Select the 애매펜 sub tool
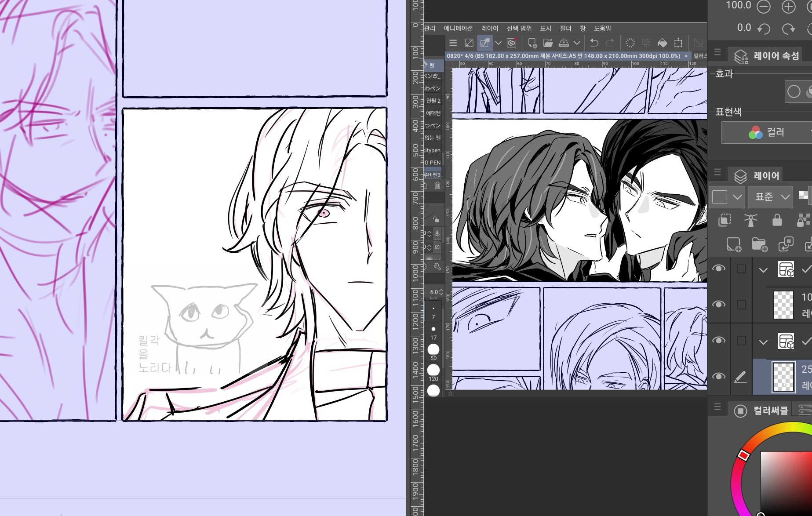This screenshot has width=812, height=516. click(433, 113)
